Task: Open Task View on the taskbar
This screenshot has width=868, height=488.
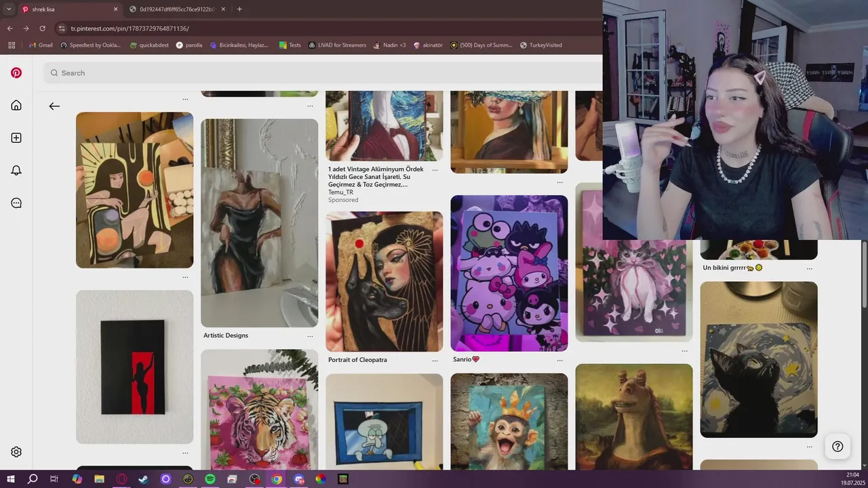Action: tap(54, 479)
